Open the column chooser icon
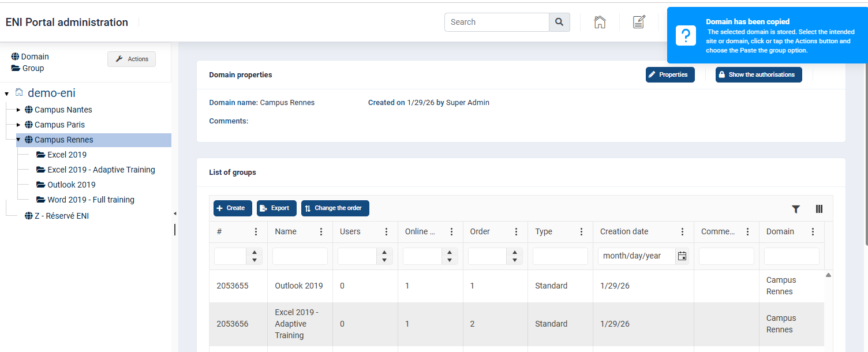Screen dimensions: 868x352 (819, 209)
